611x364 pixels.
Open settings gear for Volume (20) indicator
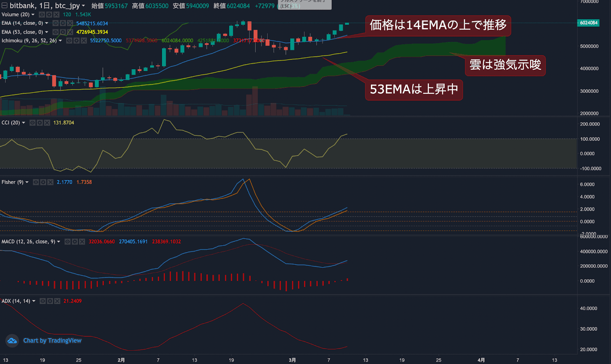(x=49, y=15)
